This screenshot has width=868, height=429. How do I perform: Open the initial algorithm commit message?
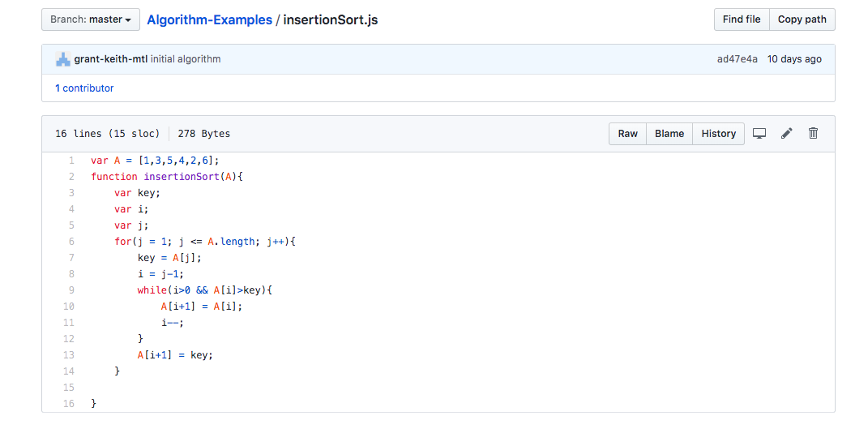click(186, 59)
